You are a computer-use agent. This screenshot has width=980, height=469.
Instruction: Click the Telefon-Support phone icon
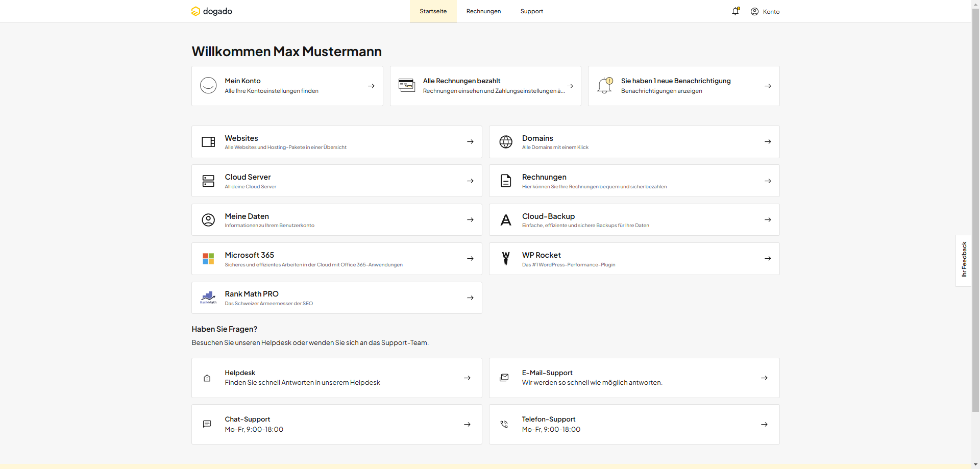click(x=504, y=424)
